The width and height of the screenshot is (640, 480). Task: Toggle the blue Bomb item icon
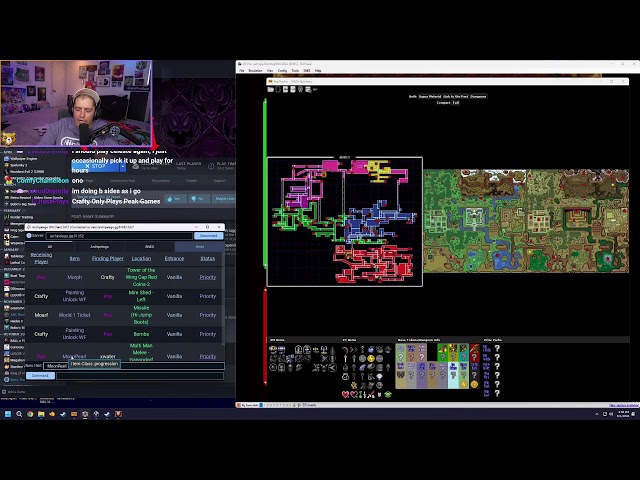(371, 349)
